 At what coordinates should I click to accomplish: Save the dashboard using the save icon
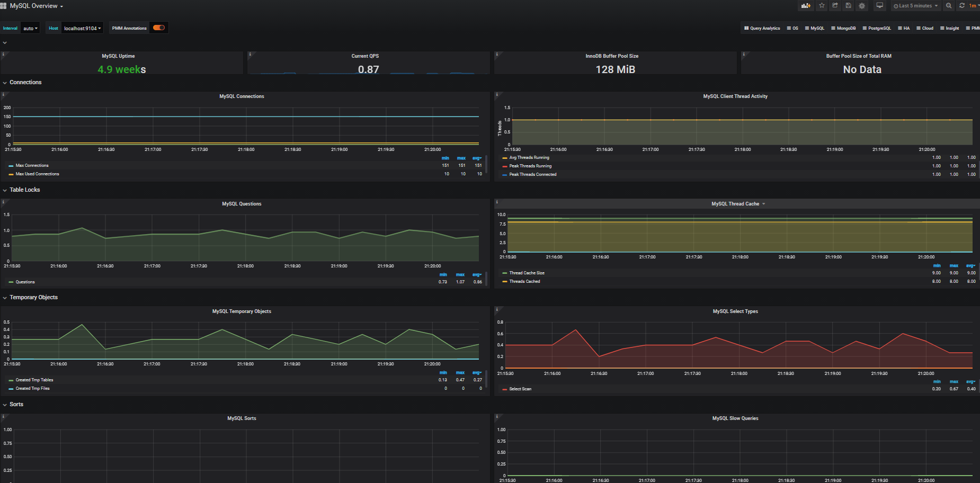click(848, 5)
